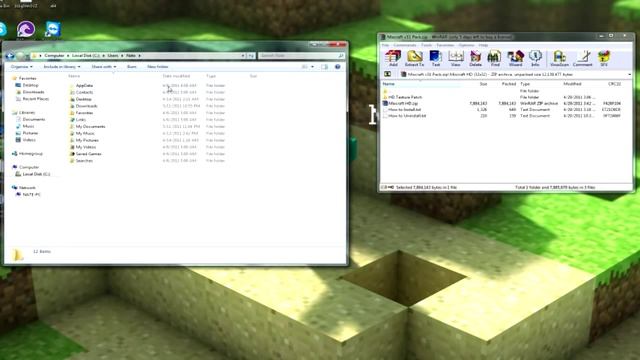The width and height of the screenshot is (640, 360).
Task: Click the Add icon in WinRAR toolbar
Action: (x=393, y=58)
